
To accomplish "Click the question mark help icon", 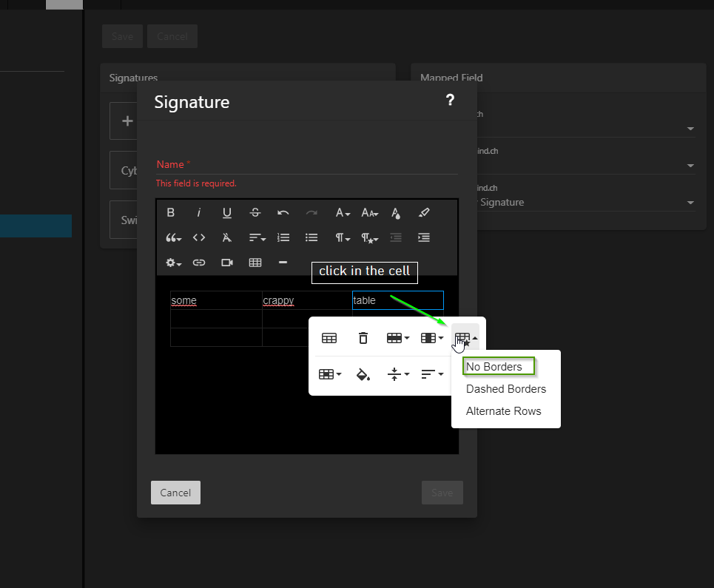I will [x=450, y=101].
